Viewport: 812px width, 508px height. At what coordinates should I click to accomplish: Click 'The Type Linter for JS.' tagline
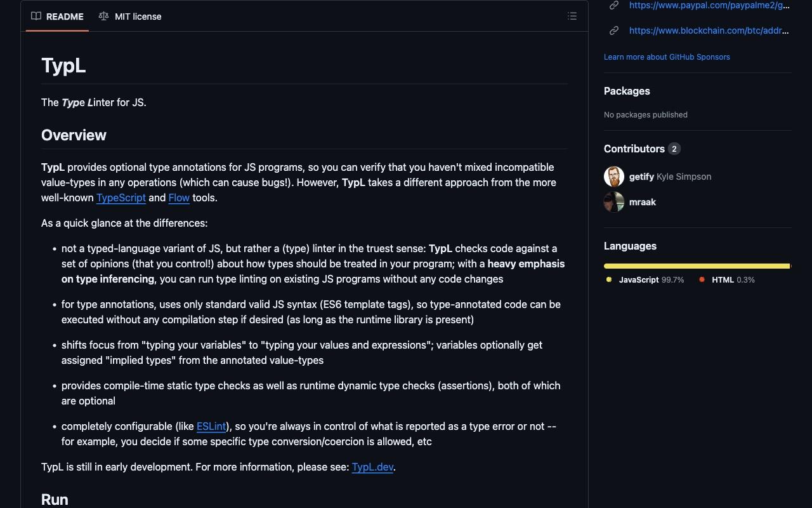point(94,102)
